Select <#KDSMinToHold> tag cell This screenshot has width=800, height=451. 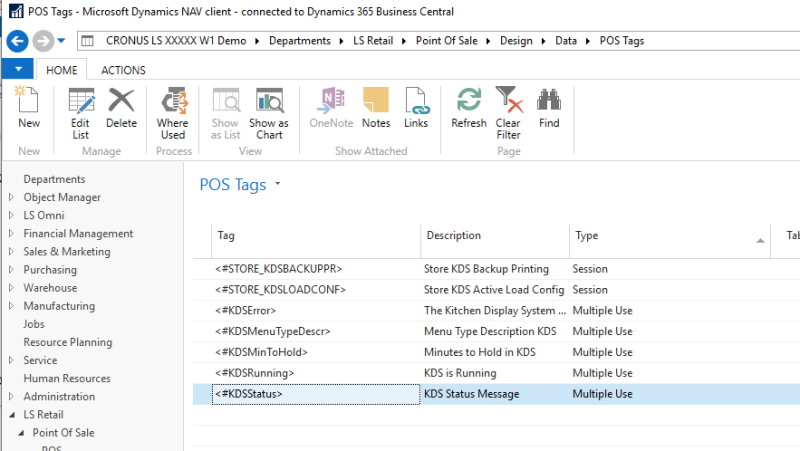316,353
